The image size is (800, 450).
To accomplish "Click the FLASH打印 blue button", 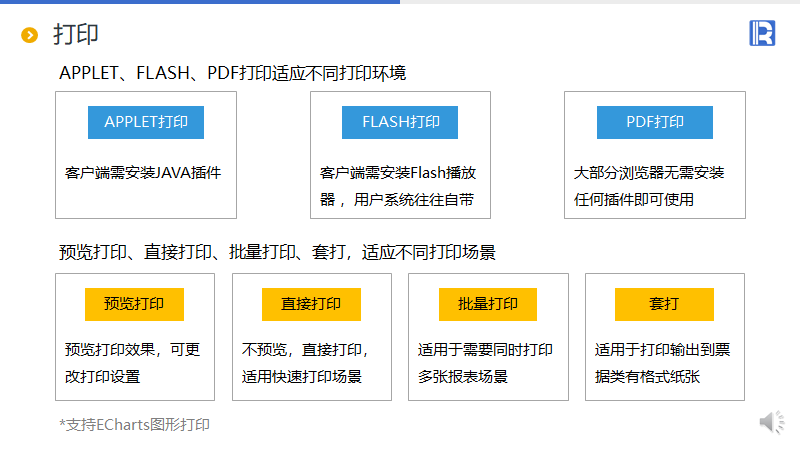I will point(400,122).
